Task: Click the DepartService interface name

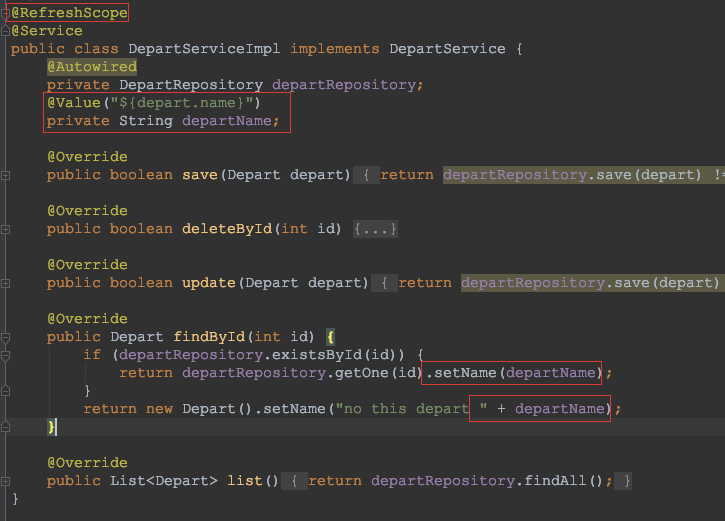Action: tap(447, 49)
